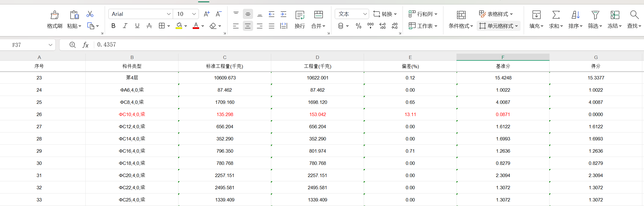The width and height of the screenshot is (644, 206).
Task: Click cell value 13.11 in 偏差 column
Action: point(410,114)
